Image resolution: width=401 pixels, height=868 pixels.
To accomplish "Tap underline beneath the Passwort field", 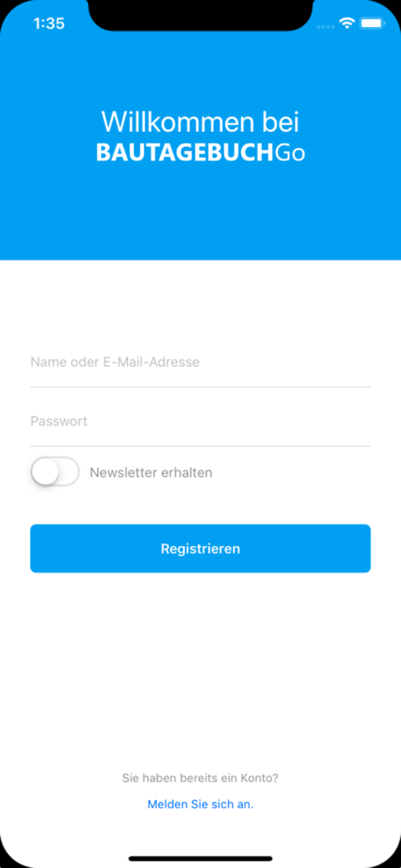I will click(x=200, y=446).
